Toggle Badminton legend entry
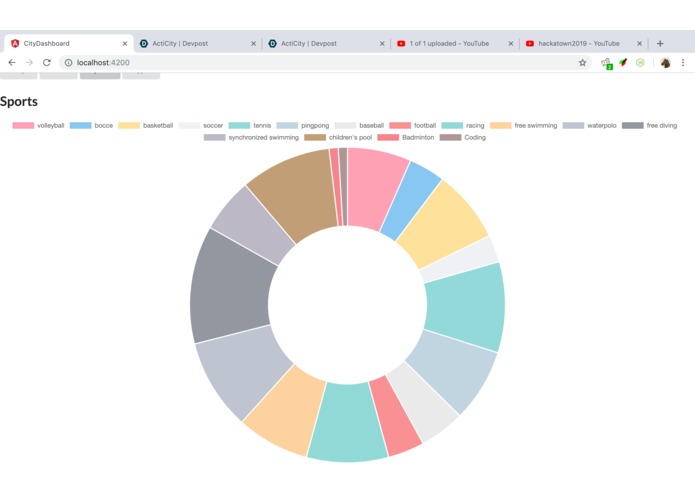 coord(406,137)
